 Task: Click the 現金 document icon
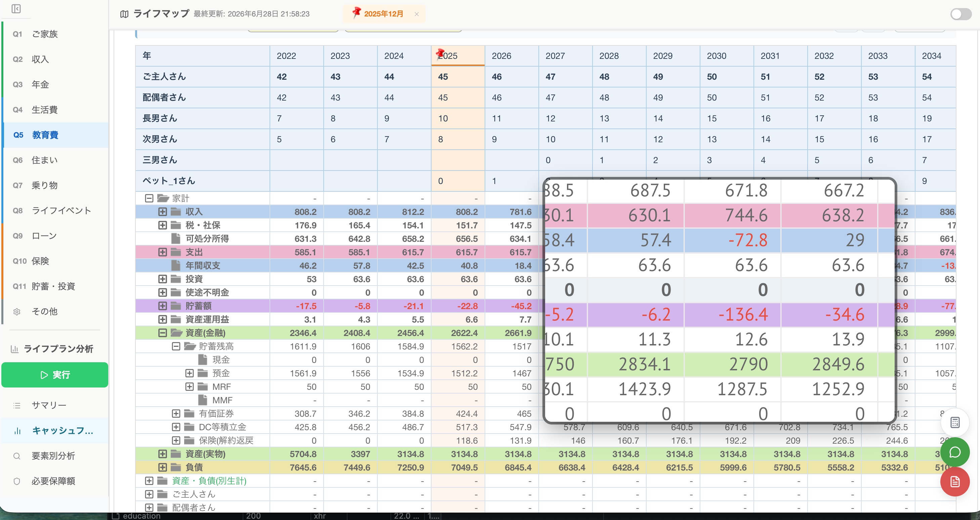pyautogui.click(x=203, y=359)
